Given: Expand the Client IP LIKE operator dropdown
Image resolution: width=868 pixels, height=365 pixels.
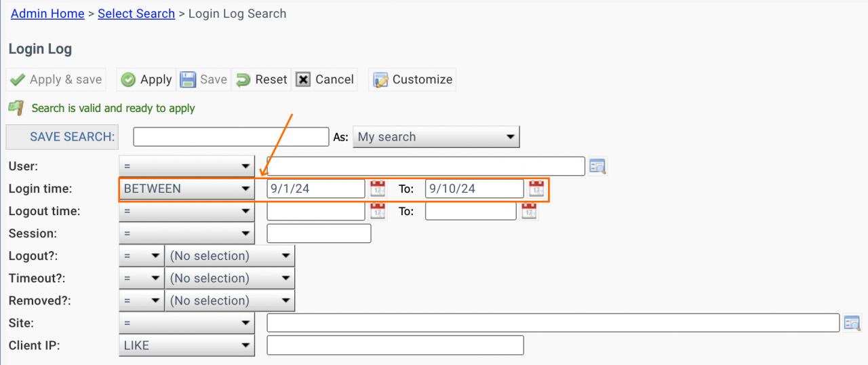Looking at the screenshot, I should click(x=186, y=345).
